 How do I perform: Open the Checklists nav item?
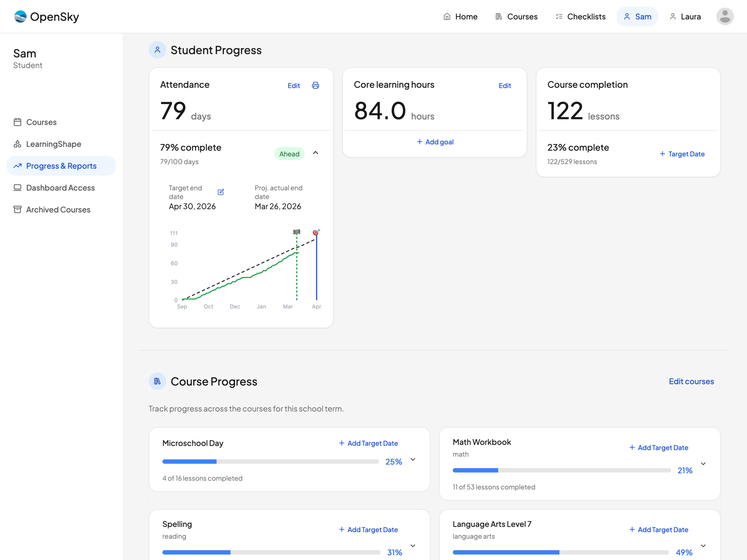tap(581, 17)
